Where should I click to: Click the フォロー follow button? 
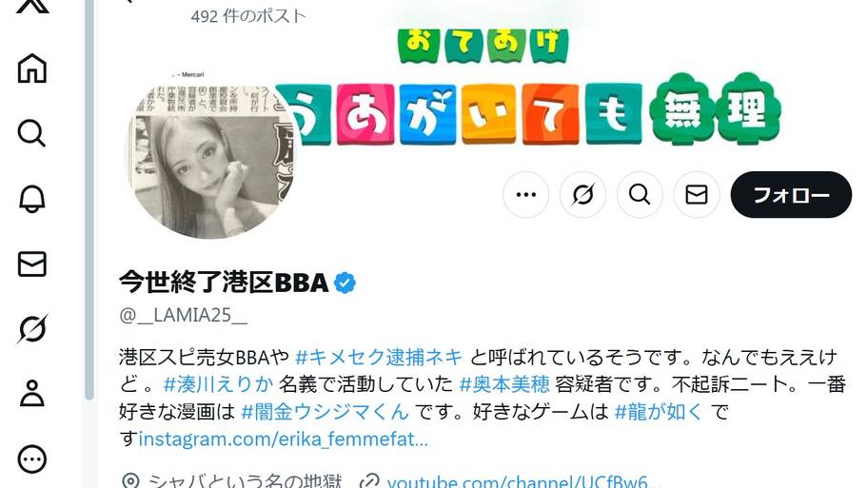point(791,195)
